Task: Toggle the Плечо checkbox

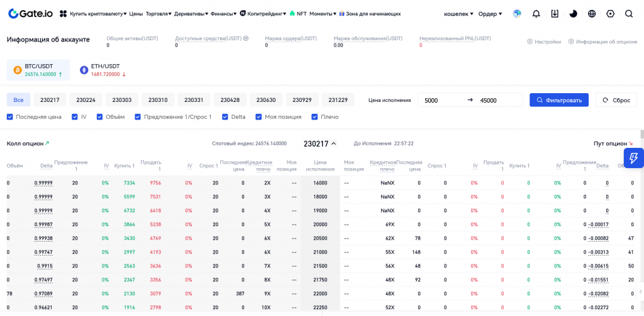Action: 314,116
